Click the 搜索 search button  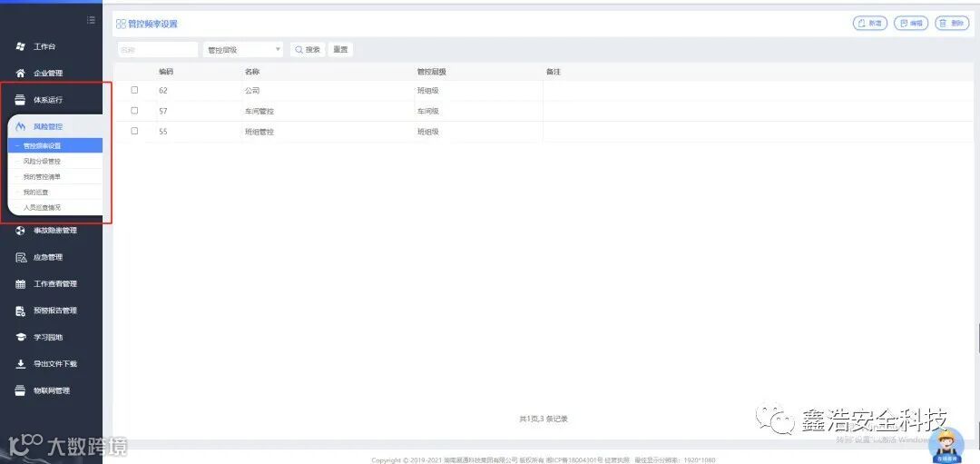(308, 50)
